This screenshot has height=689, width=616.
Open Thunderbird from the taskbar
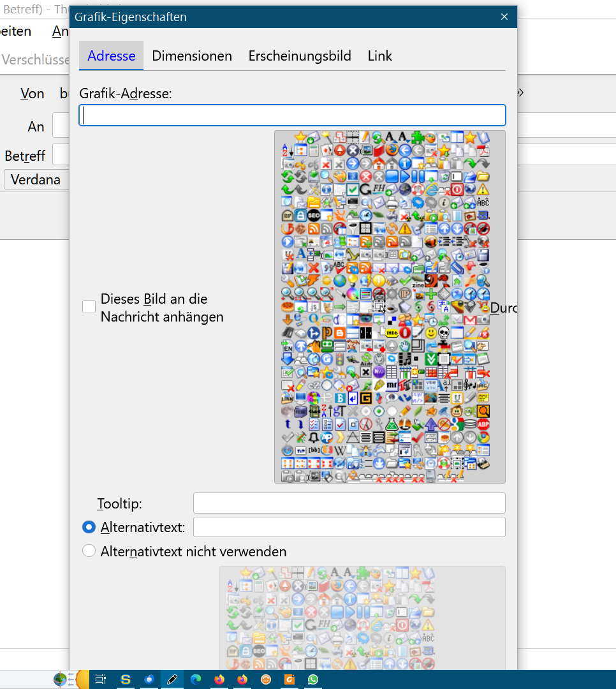point(149,679)
